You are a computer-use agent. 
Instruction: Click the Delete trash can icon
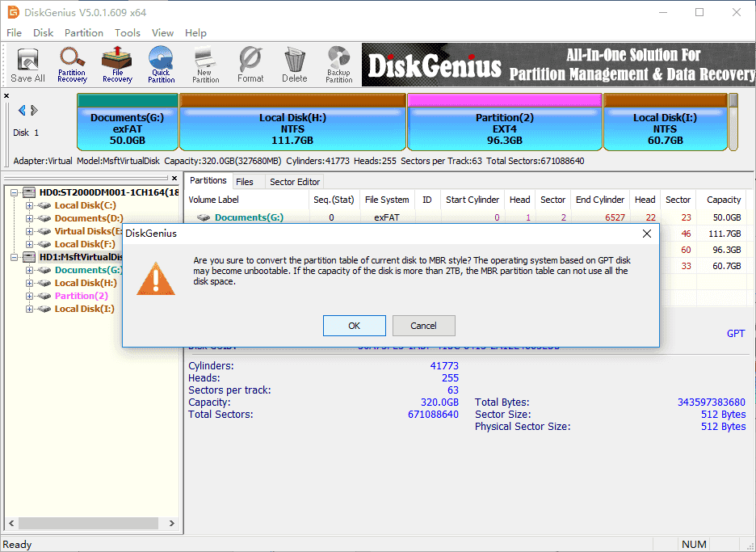[294, 64]
